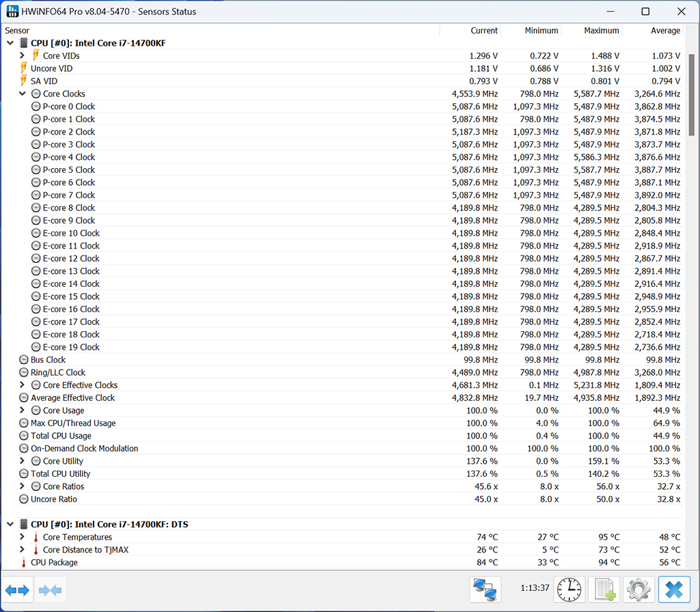The width and height of the screenshot is (700, 612).
Task: Click the collapse columns arrows button
Action: click(50, 590)
